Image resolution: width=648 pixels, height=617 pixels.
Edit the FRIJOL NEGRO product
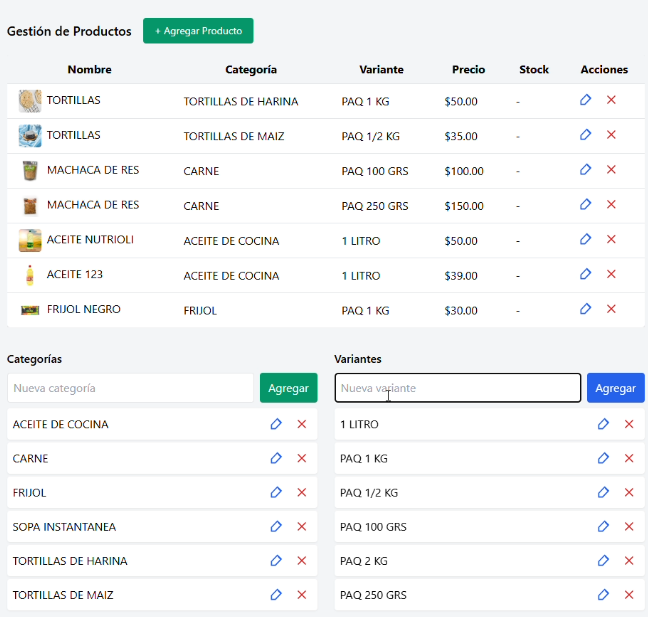pos(586,309)
